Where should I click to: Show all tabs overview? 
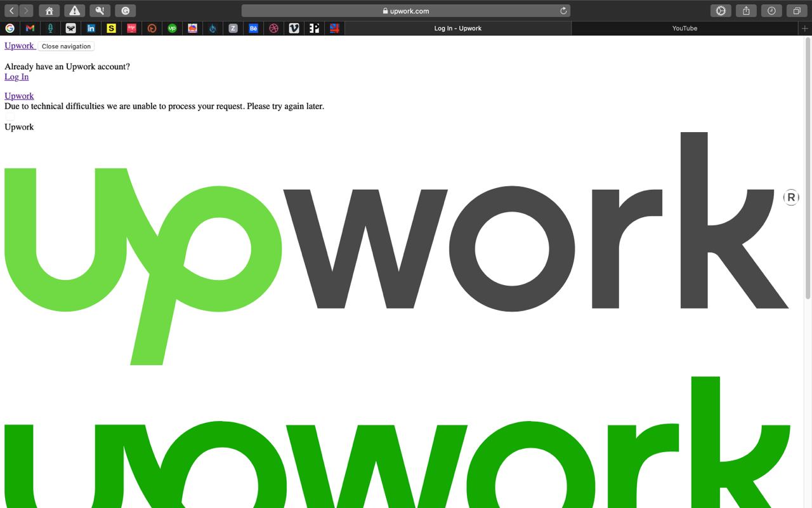[797, 11]
